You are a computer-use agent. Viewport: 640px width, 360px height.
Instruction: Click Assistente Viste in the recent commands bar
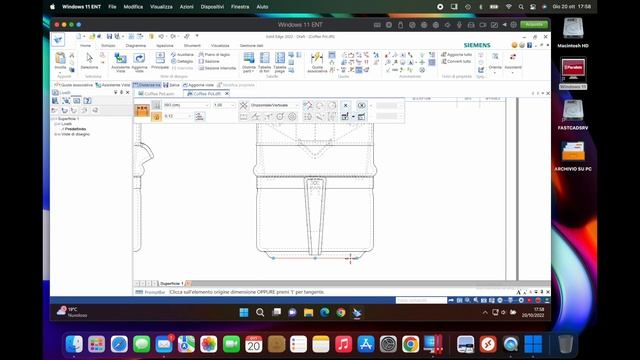coord(113,85)
